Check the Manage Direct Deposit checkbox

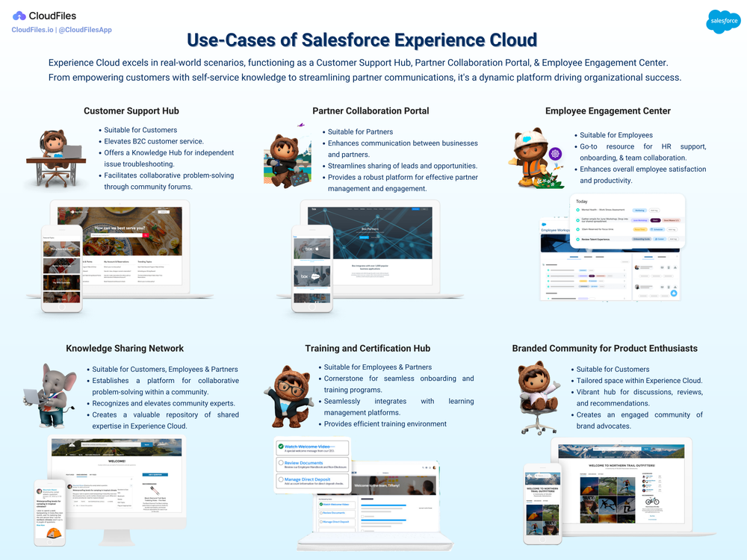click(280, 479)
